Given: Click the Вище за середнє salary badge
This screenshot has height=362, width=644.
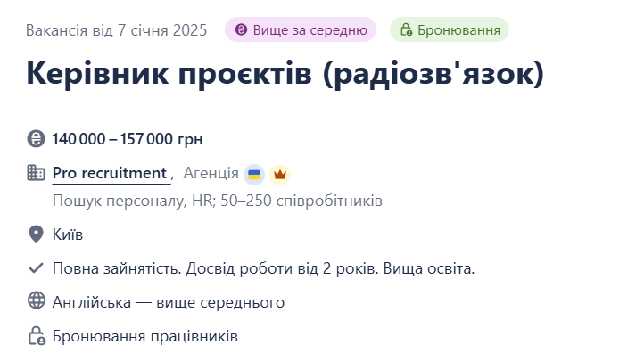Looking at the screenshot, I should tap(301, 30).
